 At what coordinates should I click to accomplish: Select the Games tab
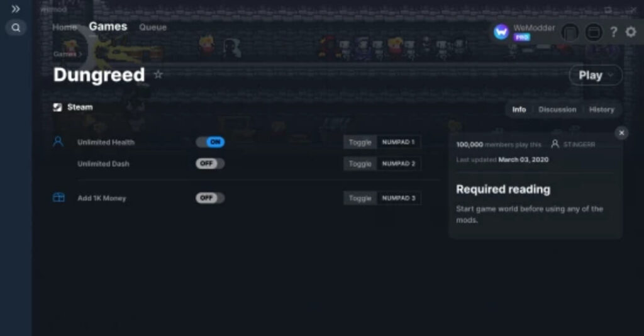pos(108,26)
